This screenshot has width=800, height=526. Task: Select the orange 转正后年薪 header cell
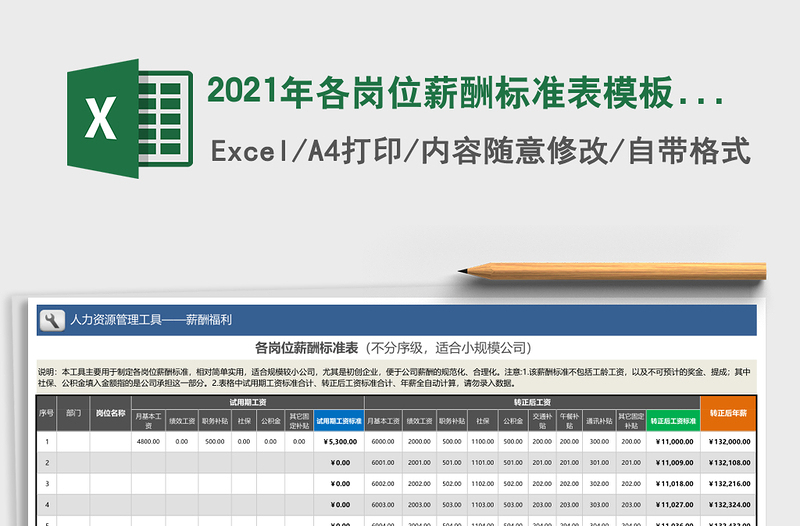pyautogui.click(x=728, y=413)
